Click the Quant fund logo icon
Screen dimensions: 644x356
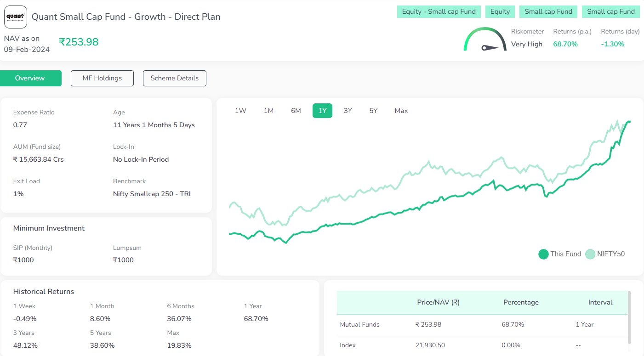pyautogui.click(x=16, y=17)
